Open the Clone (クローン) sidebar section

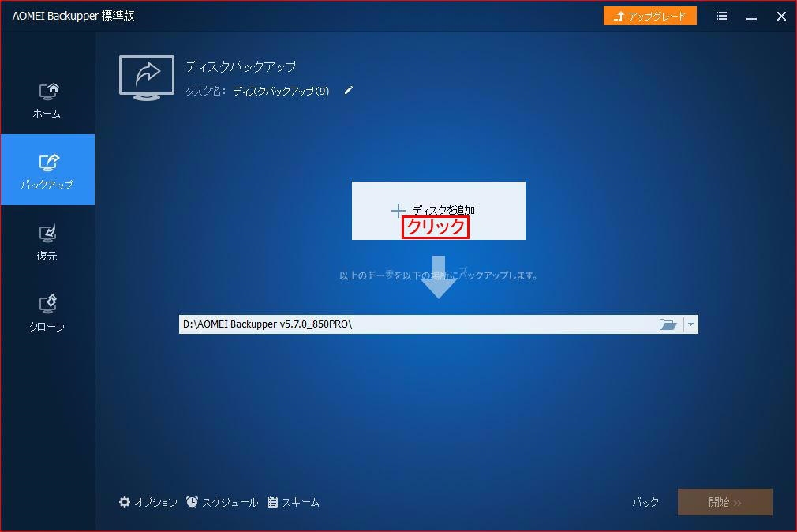point(47,313)
